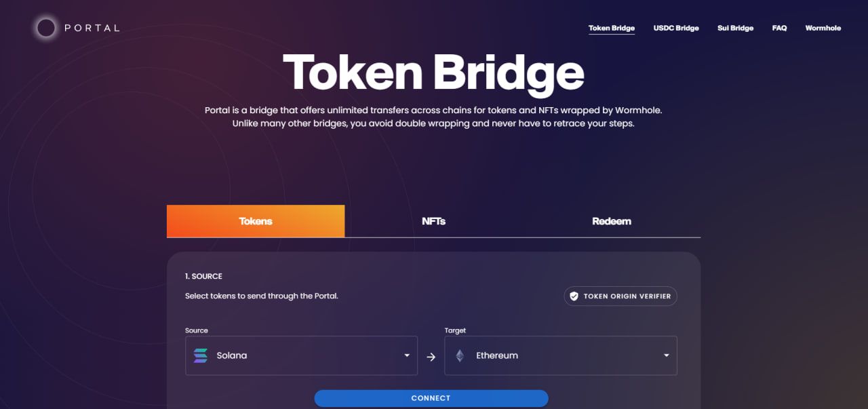The width and height of the screenshot is (868, 409).
Task: Click the Portal ring logo icon
Action: [46, 28]
